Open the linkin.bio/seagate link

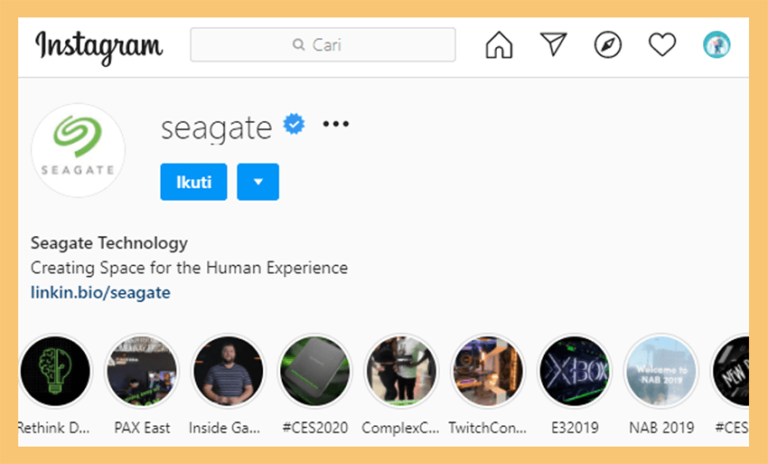point(100,293)
